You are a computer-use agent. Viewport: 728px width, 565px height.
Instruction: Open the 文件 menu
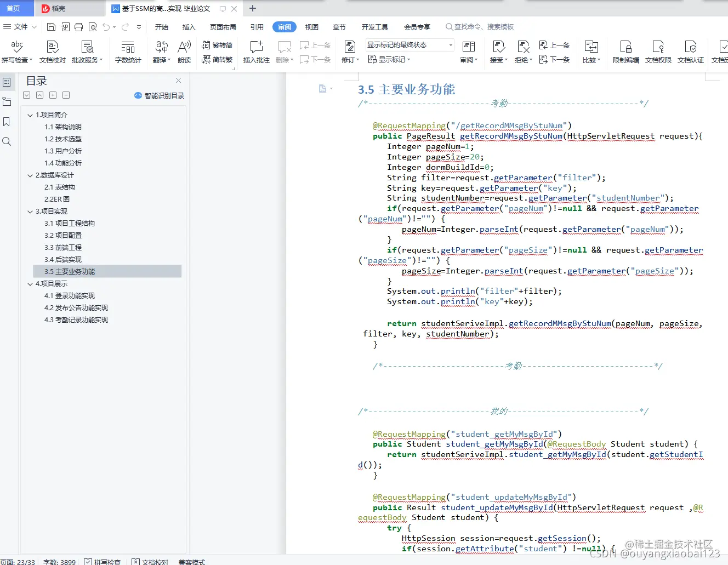point(20,27)
